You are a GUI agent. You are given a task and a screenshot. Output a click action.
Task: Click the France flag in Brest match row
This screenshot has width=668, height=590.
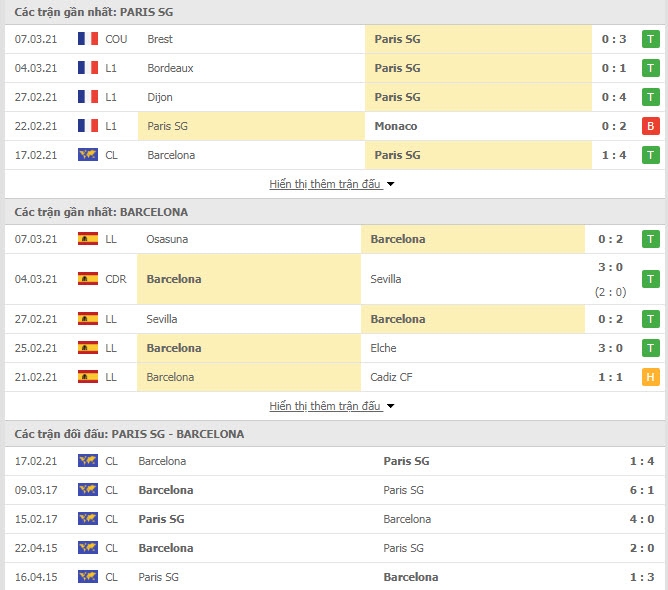88,39
